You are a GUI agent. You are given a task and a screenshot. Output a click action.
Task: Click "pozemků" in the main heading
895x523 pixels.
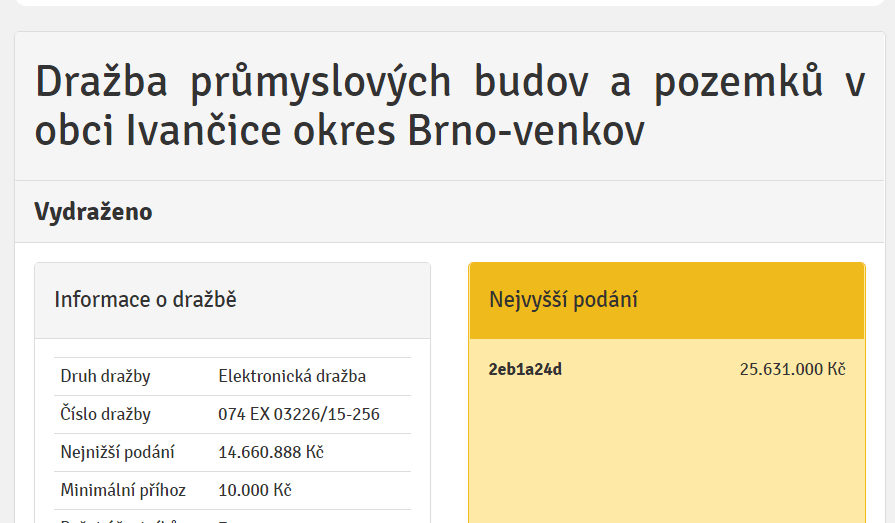pyautogui.click(x=738, y=84)
